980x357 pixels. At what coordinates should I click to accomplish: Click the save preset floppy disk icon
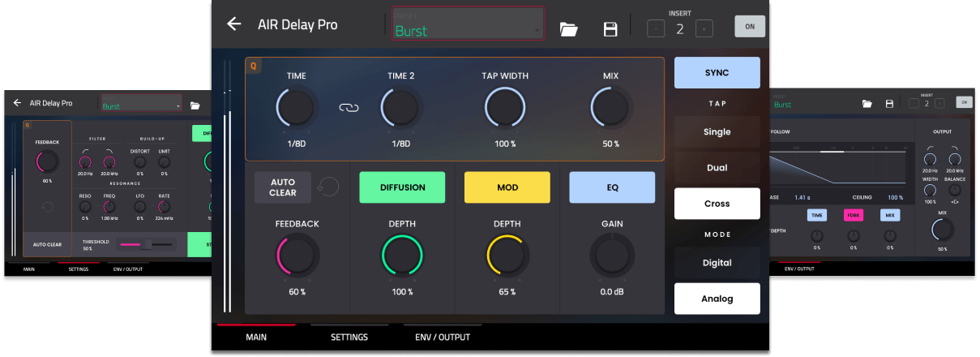(x=610, y=30)
